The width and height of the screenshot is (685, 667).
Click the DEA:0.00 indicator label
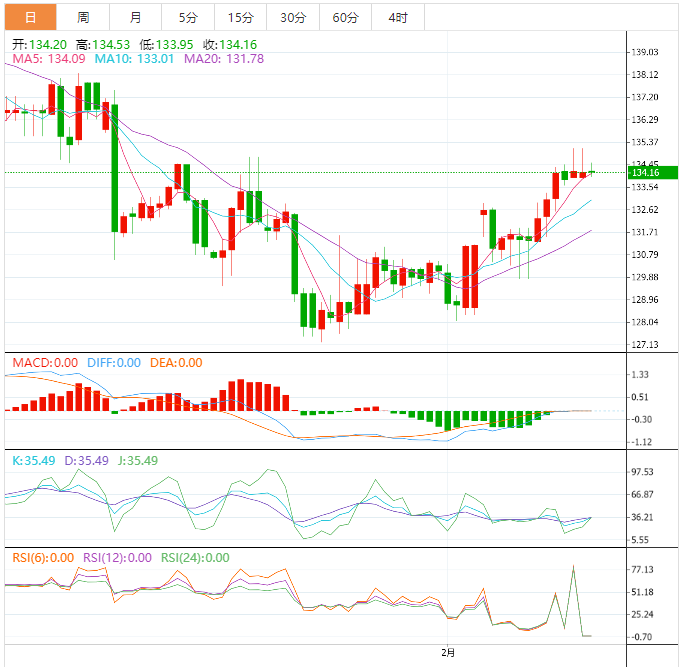point(176,363)
